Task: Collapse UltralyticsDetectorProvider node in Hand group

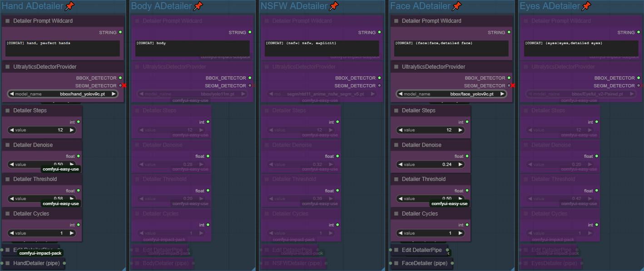Action: pos(8,67)
